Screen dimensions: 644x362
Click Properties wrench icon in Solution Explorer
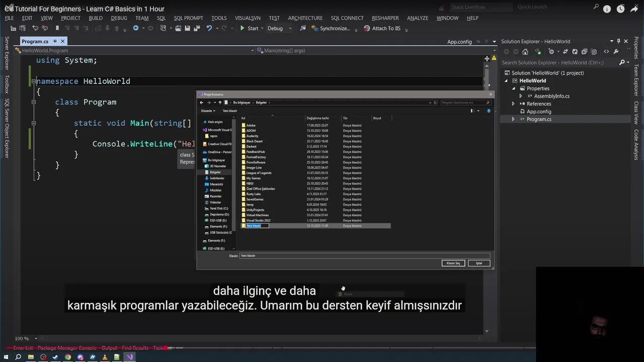coord(616,51)
